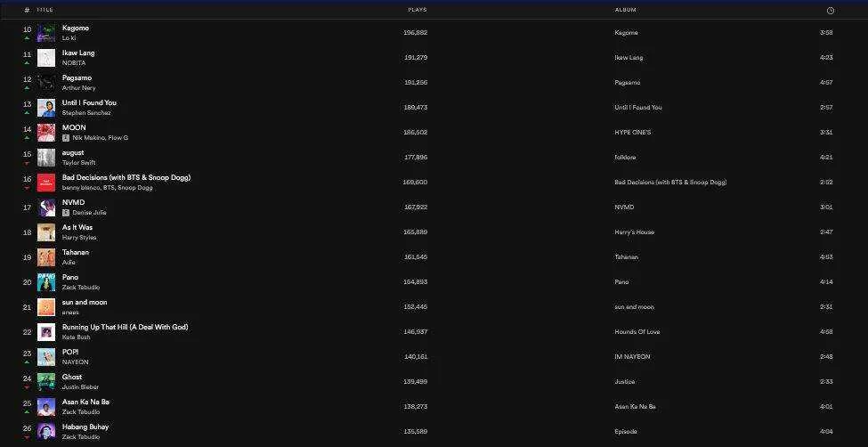Open the Asan Ka Na Ba track title
Screen dimensions: 868x447
pos(85,402)
